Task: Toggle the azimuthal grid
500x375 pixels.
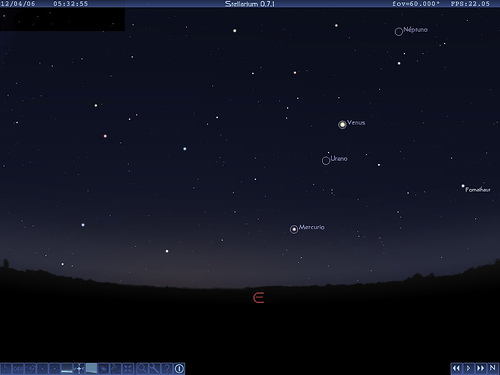Action: 43,369
